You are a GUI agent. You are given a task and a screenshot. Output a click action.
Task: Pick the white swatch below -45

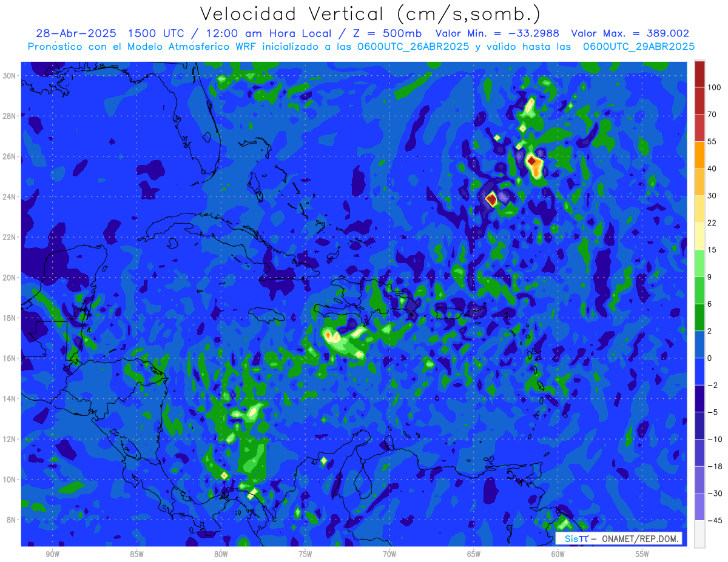pyautogui.click(x=700, y=534)
